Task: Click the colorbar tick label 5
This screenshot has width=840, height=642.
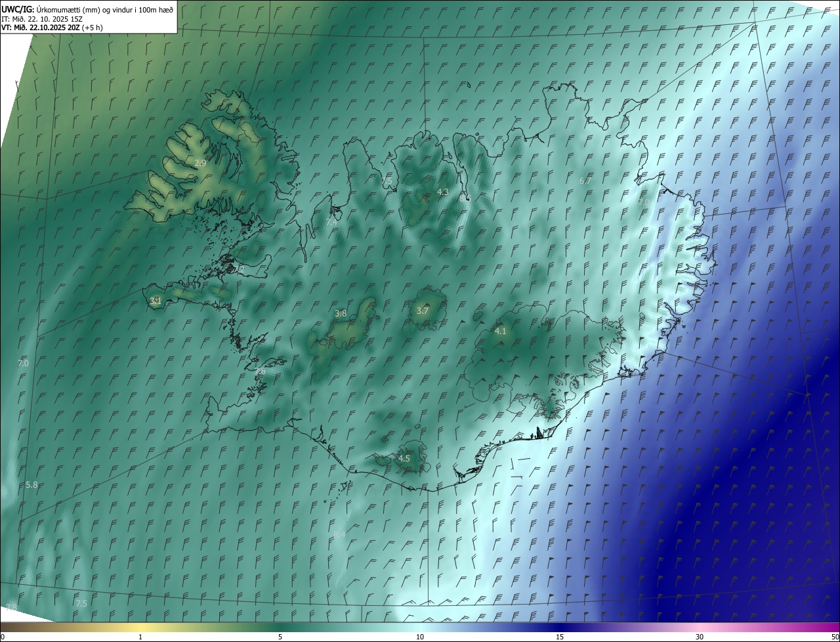Action: pyautogui.click(x=280, y=637)
